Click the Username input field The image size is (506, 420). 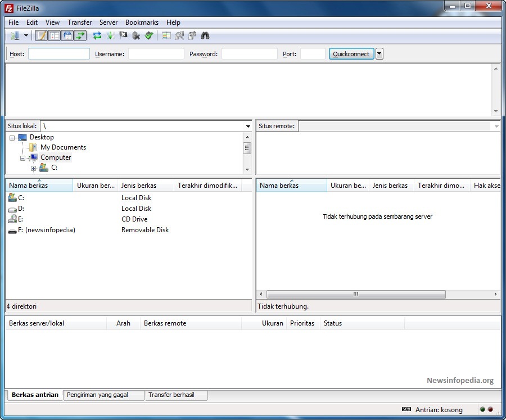(x=156, y=54)
